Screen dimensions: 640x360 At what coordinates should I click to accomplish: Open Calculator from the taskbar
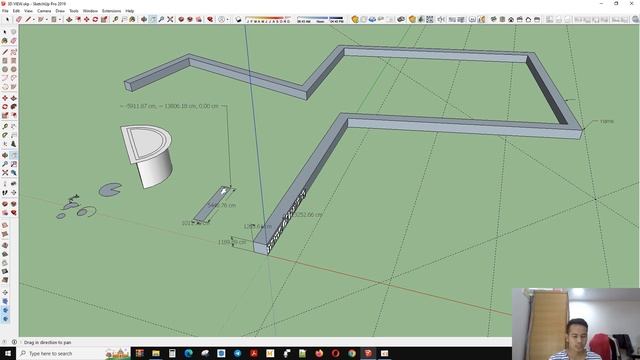[x=172, y=353]
